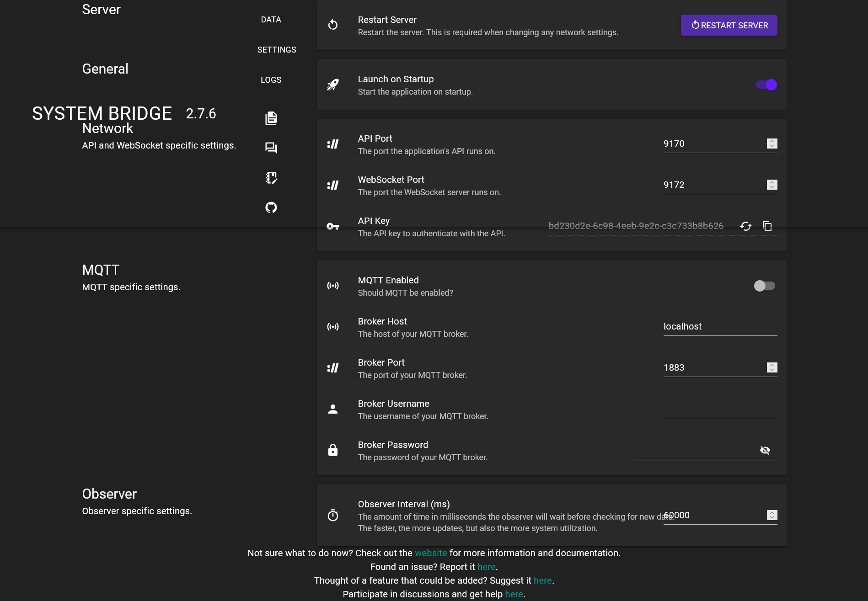868x601 pixels.
Task: Decrement the WebSocket Port with its stepper
Action: pos(771,187)
